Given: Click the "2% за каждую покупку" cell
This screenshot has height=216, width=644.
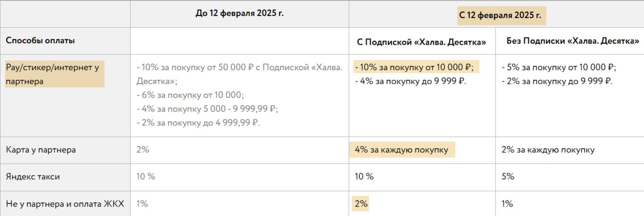Looking at the screenshot, I should click(548, 150).
